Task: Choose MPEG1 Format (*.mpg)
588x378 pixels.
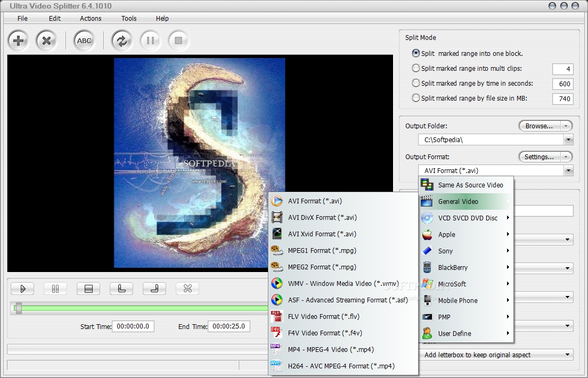Action: click(343, 251)
